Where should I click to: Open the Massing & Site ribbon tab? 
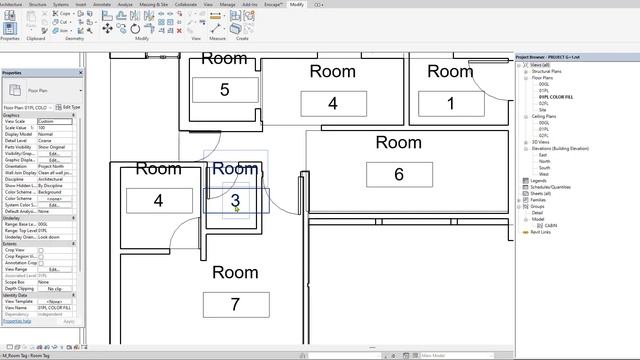154,4
